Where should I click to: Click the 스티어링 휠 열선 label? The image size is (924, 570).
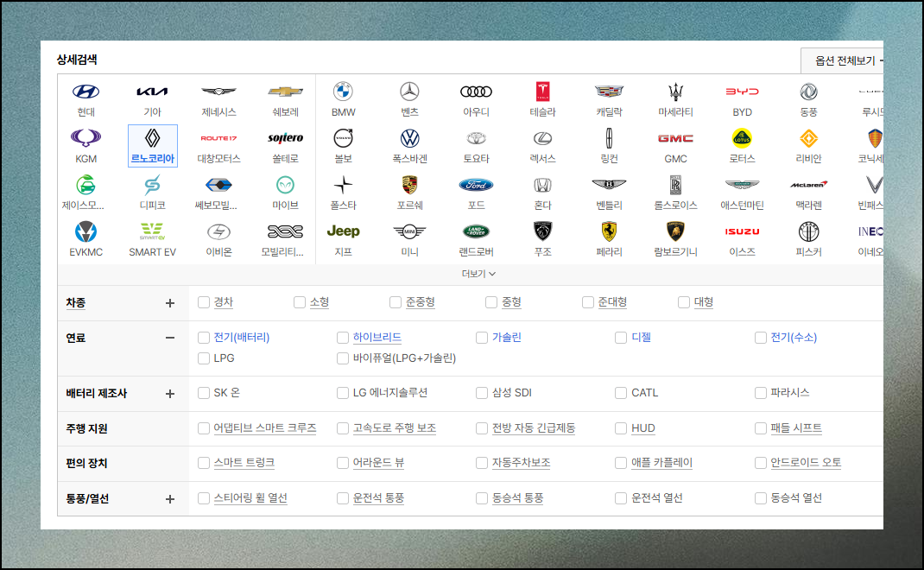point(250,498)
